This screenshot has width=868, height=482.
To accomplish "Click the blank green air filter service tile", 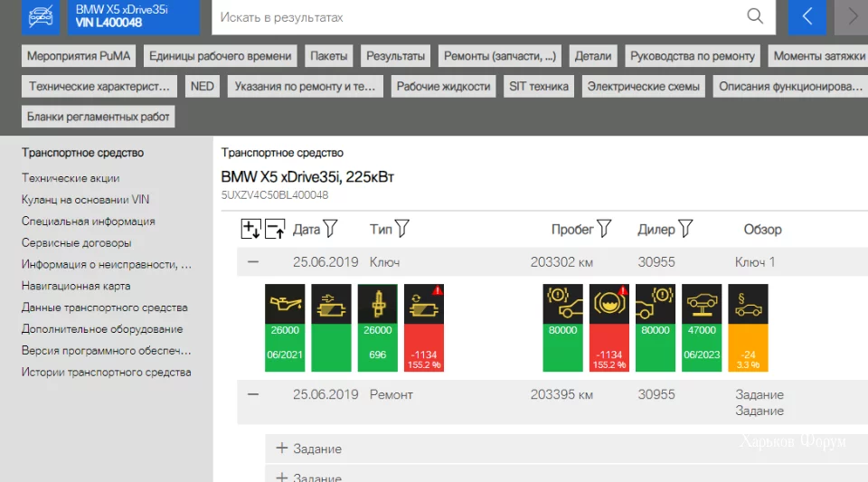I will click(x=331, y=327).
